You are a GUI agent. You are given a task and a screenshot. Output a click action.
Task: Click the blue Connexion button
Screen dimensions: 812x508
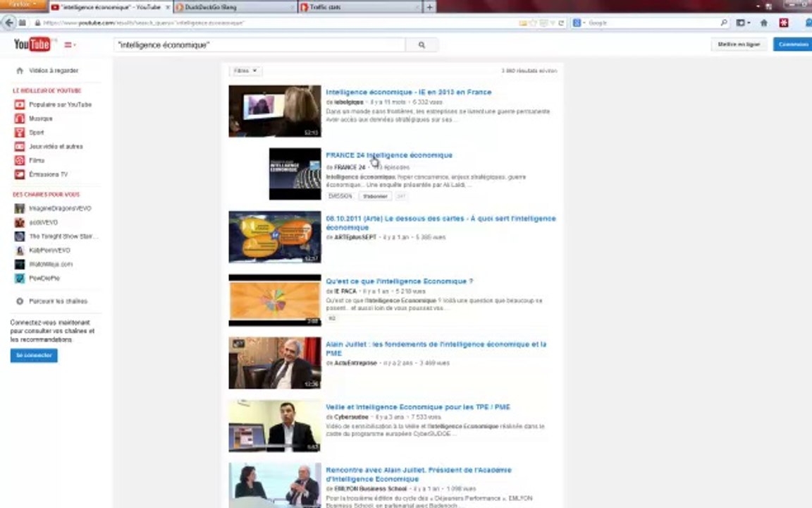click(793, 44)
